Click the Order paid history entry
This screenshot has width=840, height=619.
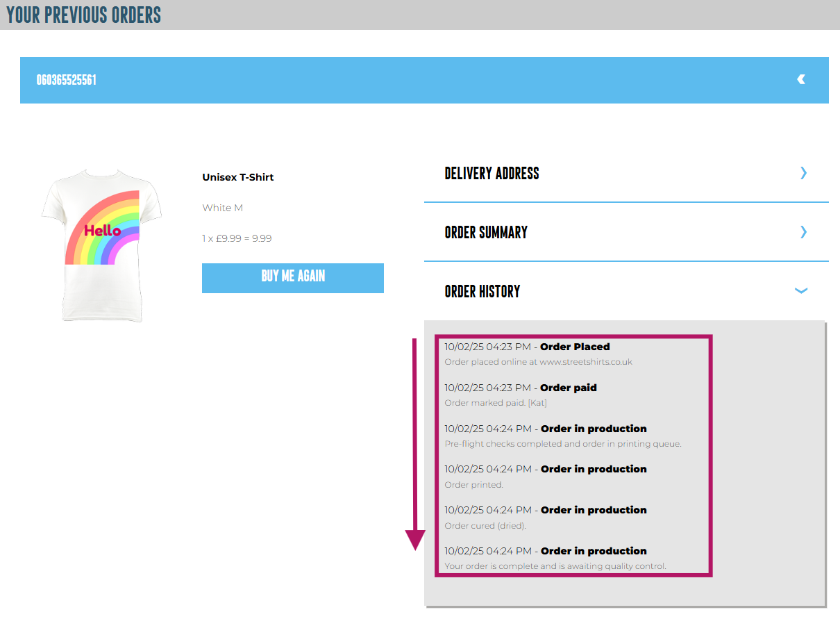pos(568,388)
